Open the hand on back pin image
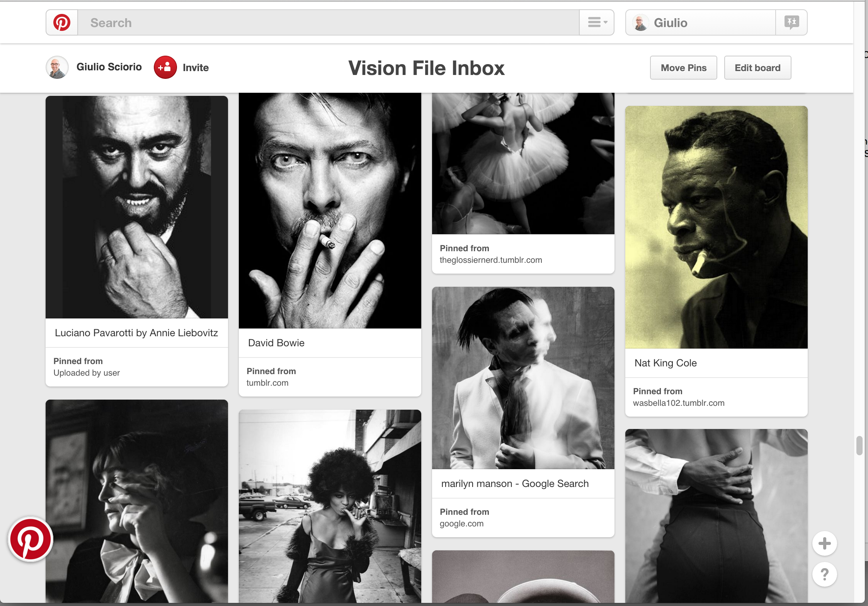 point(717,516)
